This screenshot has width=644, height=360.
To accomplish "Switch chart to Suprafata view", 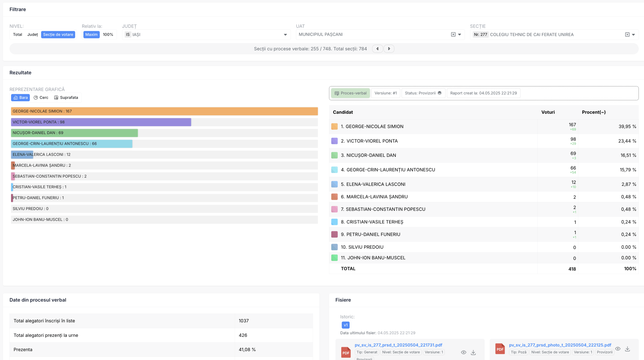I will [66, 98].
